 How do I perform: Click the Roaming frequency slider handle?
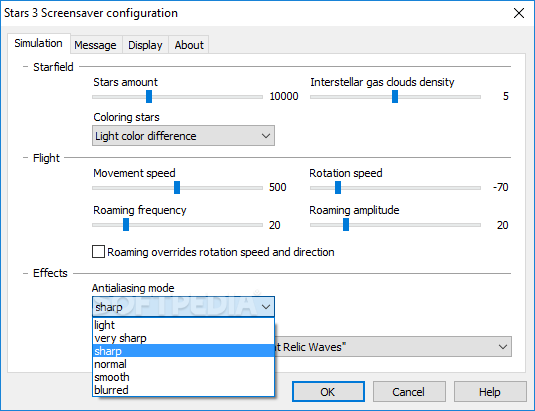click(126, 225)
